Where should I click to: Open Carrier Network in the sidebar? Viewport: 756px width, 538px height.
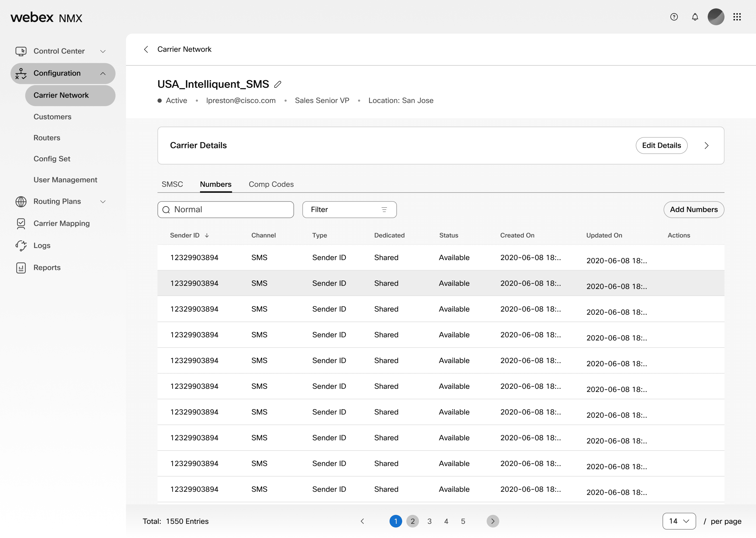coord(70,96)
